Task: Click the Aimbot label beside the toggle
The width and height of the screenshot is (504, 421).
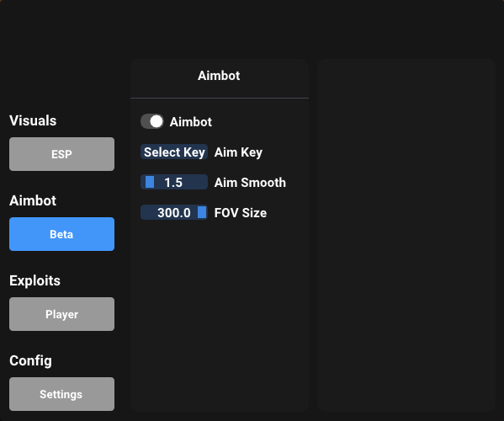Action: tap(191, 122)
